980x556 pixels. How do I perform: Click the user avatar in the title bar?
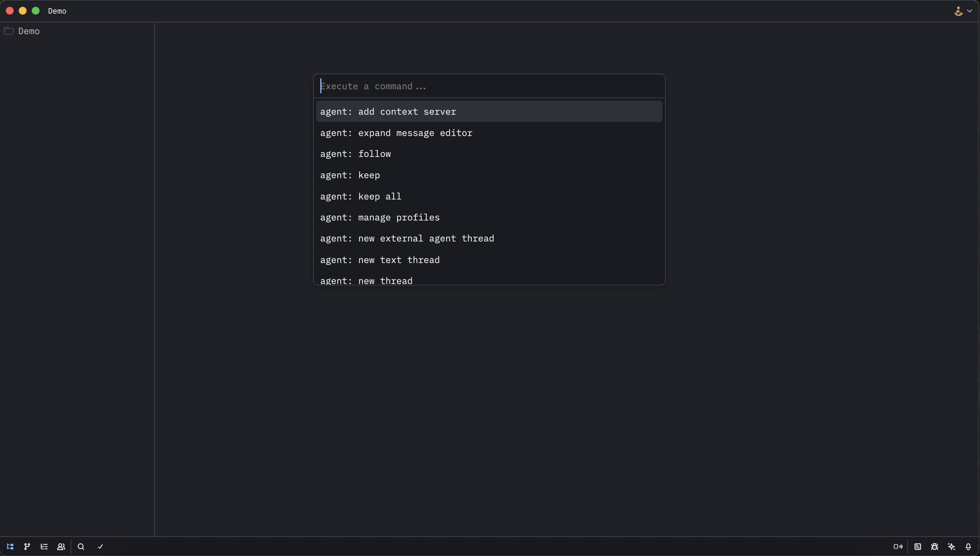point(959,11)
